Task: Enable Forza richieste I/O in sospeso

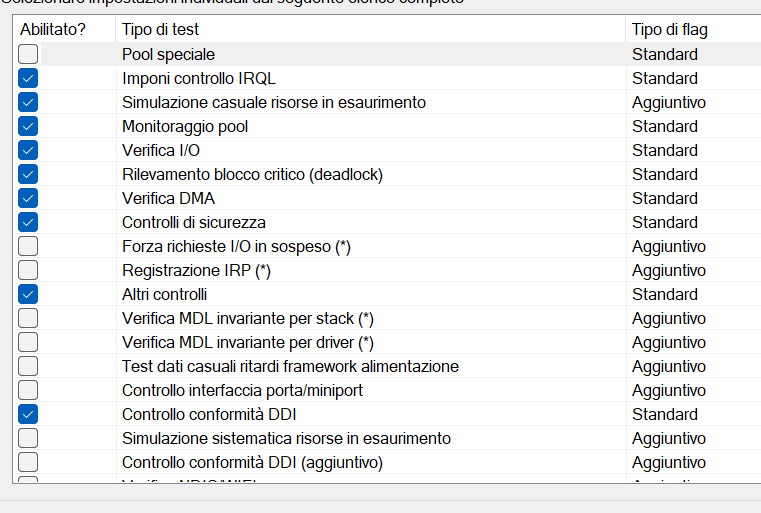Action: [28, 246]
